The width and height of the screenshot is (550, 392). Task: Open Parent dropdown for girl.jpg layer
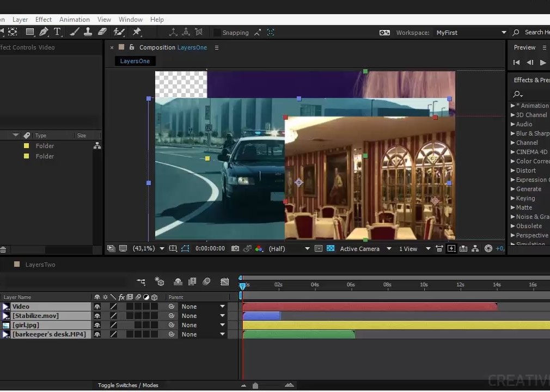203,325
